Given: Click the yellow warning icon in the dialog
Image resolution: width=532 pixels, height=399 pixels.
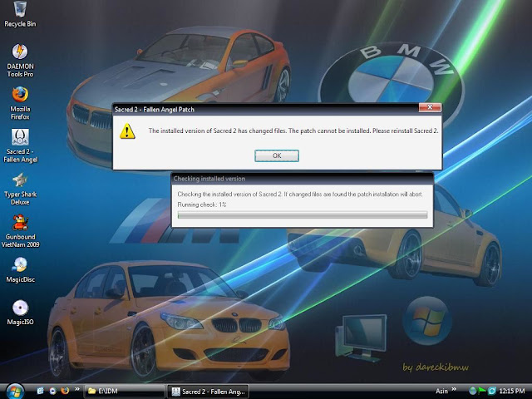Looking at the screenshot, I should click(x=127, y=131).
